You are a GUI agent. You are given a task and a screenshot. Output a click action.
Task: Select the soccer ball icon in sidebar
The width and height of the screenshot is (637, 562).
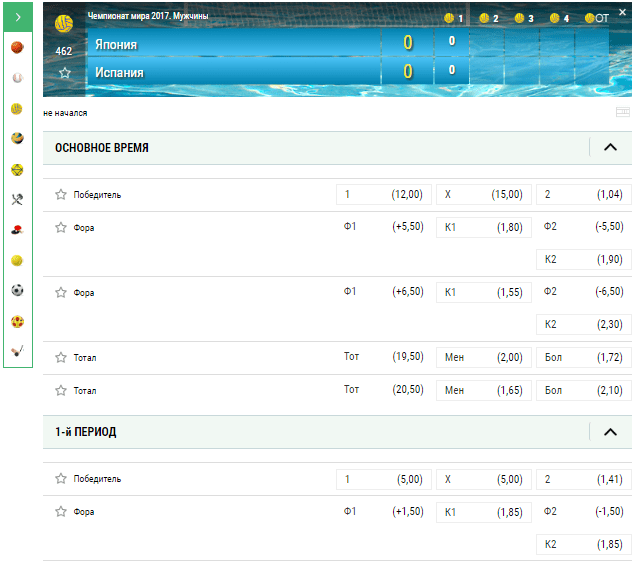click(17, 290)
